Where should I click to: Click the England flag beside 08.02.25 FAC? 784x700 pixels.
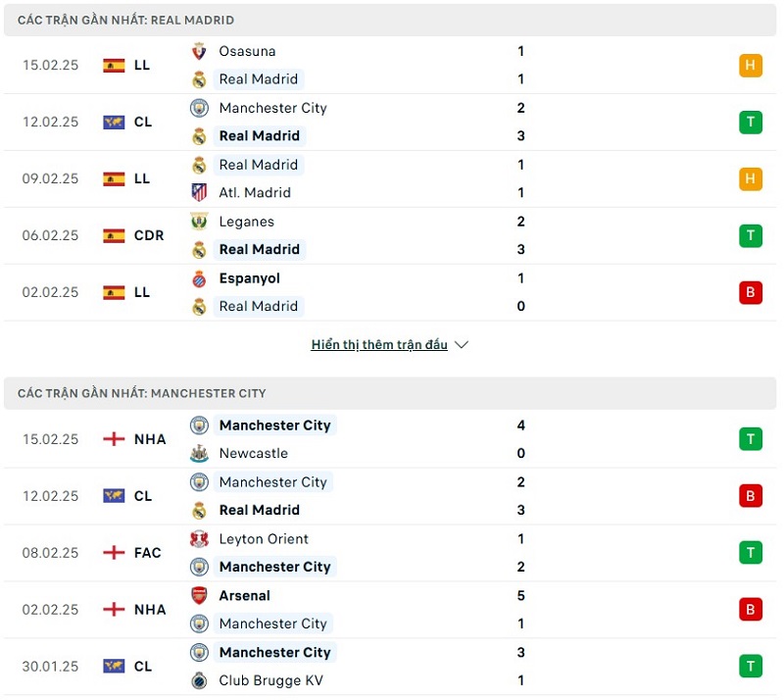point(114,553)
